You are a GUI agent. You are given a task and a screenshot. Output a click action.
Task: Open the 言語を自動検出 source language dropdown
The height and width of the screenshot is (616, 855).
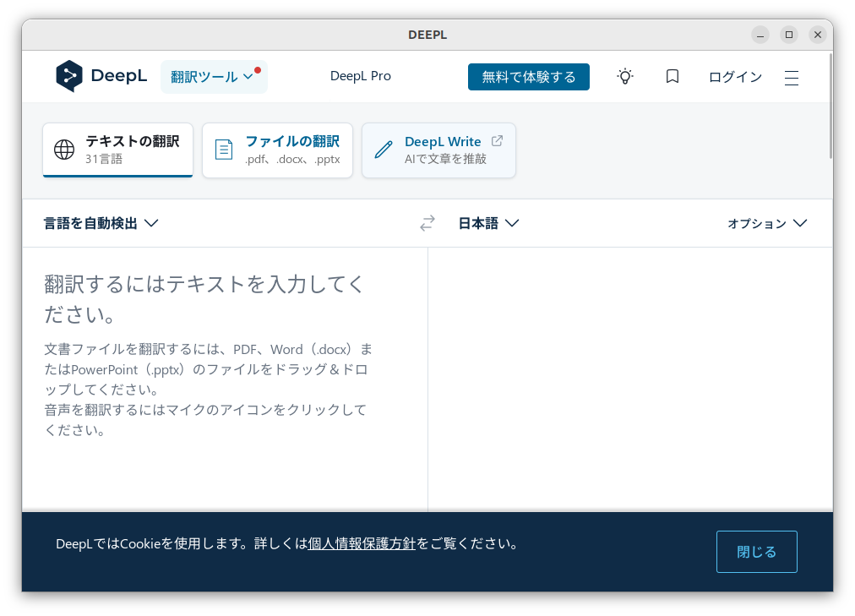point(101,222)
